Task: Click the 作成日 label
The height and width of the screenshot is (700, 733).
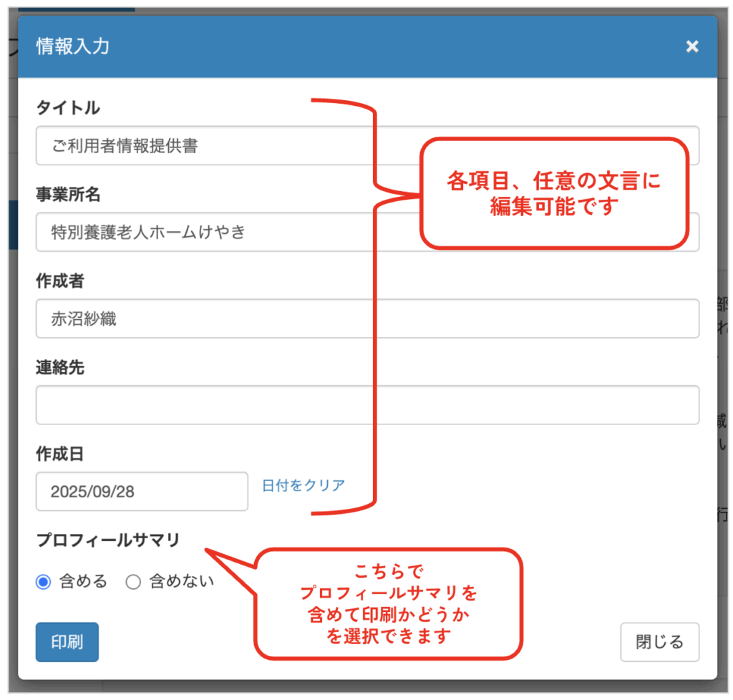Action: 60,454
